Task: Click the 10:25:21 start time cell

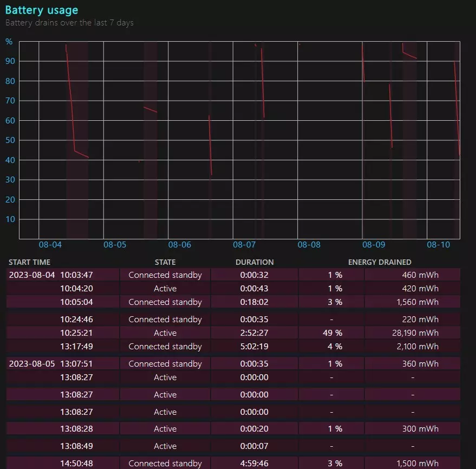Action: 76,333
